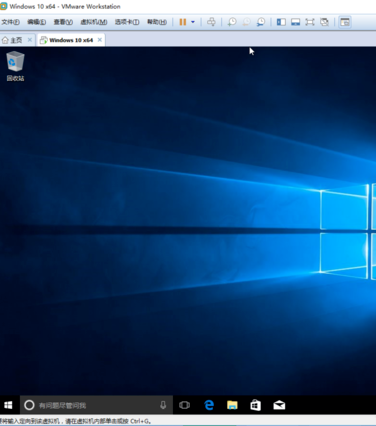Toggle the thumbnail bar view icon
This screenshot has height=426, width=376.
[295, 22]
